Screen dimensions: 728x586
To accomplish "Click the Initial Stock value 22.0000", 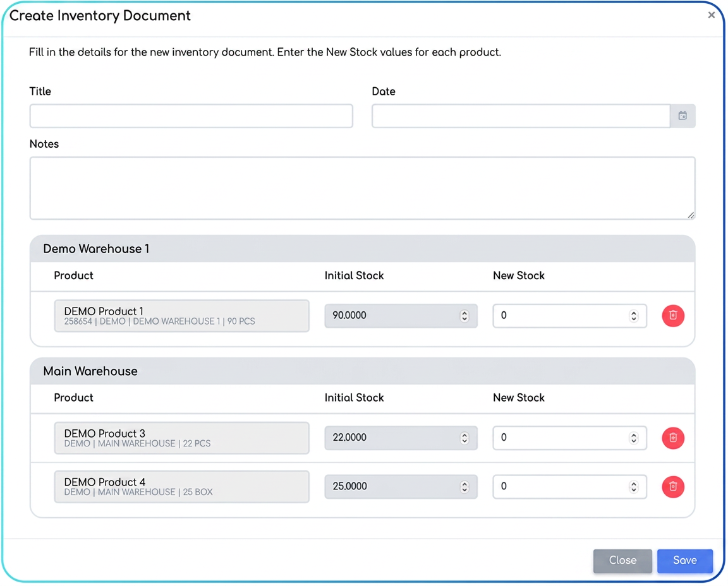I will click(349, 438).
